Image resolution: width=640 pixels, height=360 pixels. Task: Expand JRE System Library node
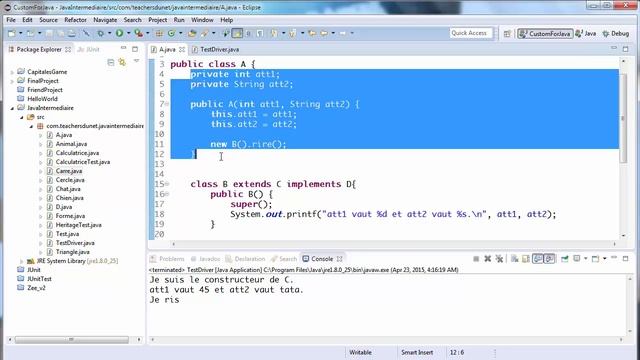[21, 261]
